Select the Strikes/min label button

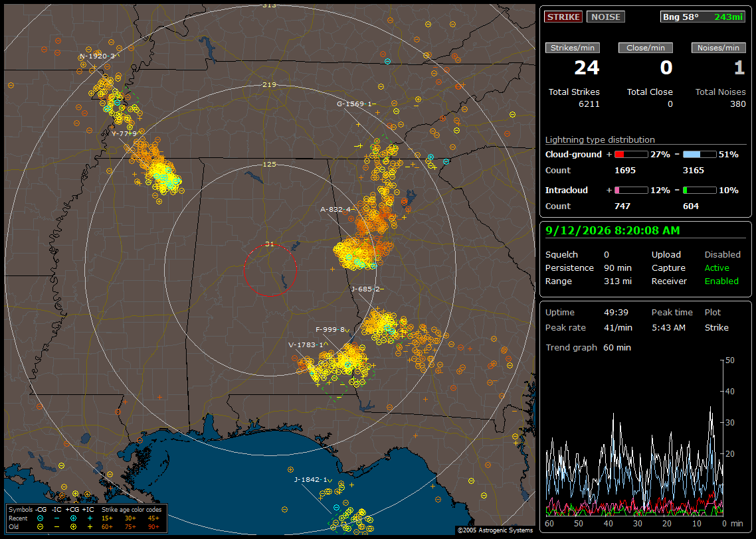[573, 48]
